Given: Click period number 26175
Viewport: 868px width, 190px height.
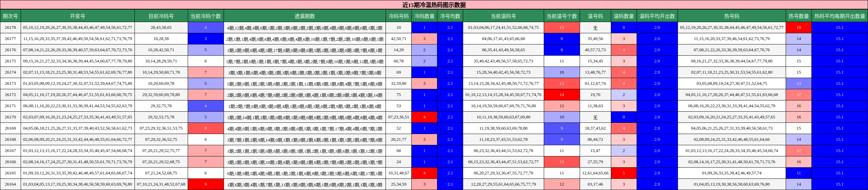Looking at the screenshot, I should pos(10,61).
